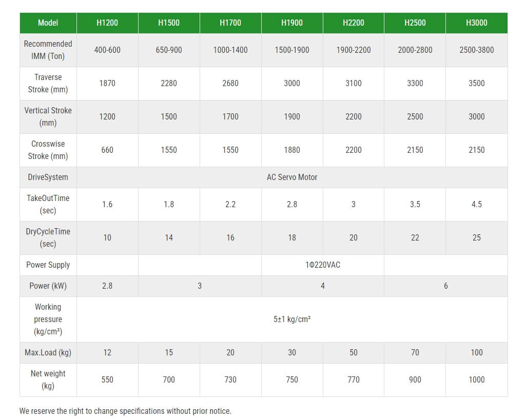526x420 pixels.
Task: Click the Recommended IMM (Ton) row label
Action: click(48, 50)
